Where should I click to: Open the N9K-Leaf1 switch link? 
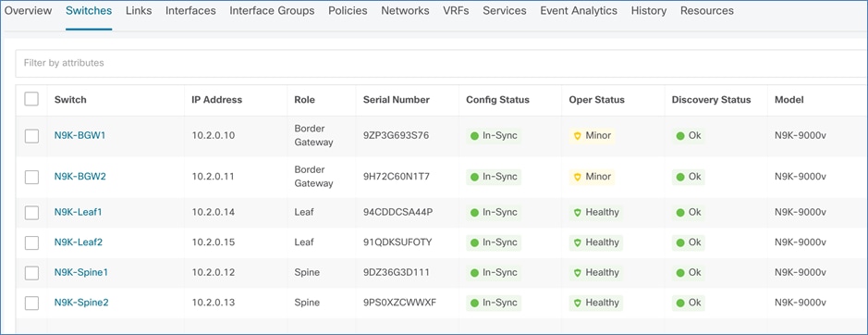click(78, 212)
